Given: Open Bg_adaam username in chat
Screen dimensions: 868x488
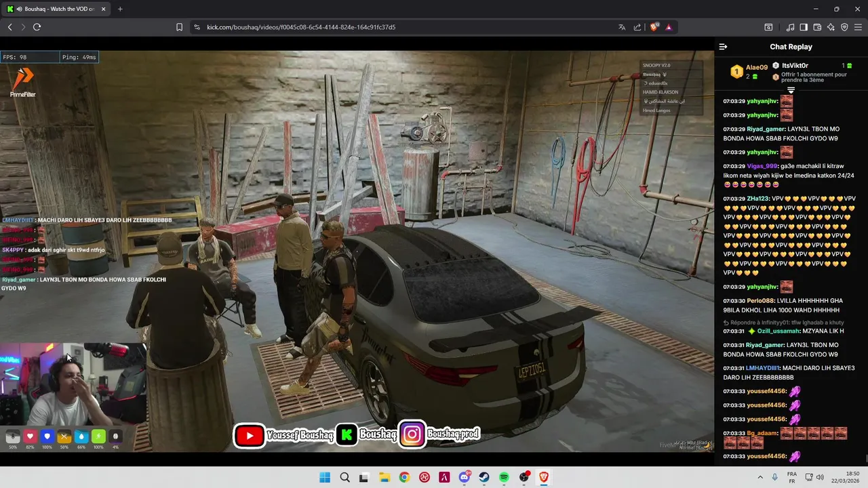Looking at the screenshot, I should [x=762, y=433].
